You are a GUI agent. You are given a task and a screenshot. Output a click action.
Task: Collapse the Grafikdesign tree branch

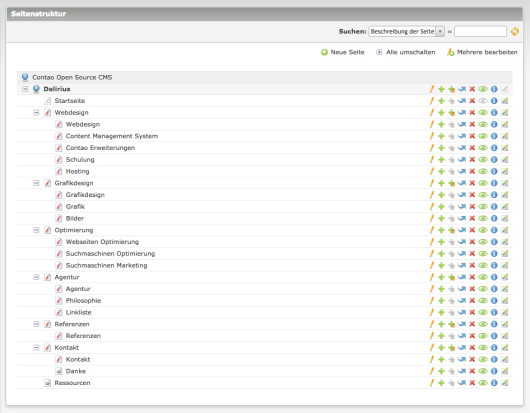coord(36,183)
